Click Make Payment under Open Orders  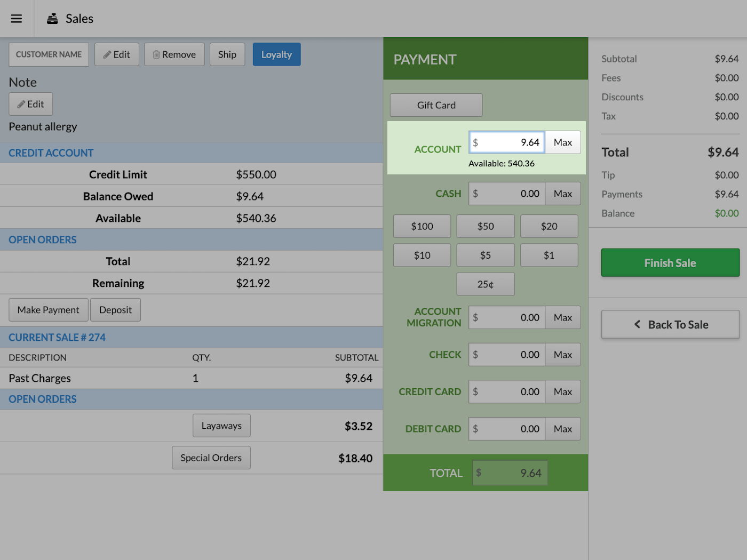tap(48, 309)
